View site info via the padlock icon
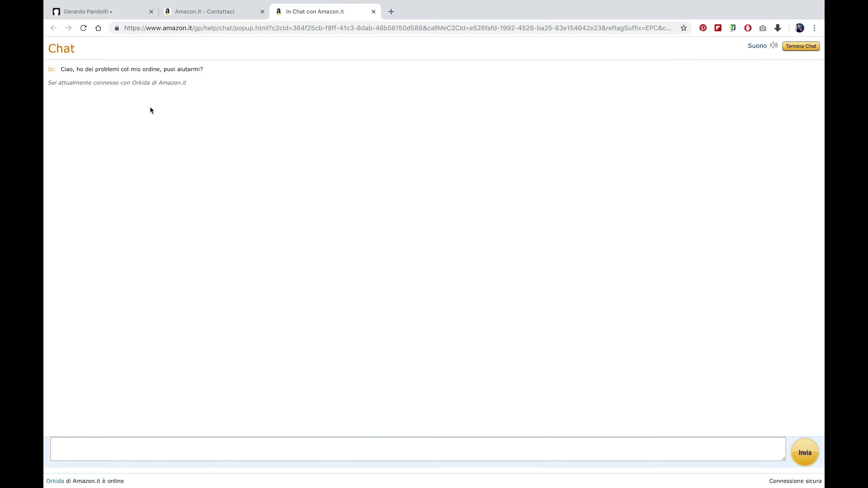The image size is (868, 488). pyautogui.click(x=117, y=28)
